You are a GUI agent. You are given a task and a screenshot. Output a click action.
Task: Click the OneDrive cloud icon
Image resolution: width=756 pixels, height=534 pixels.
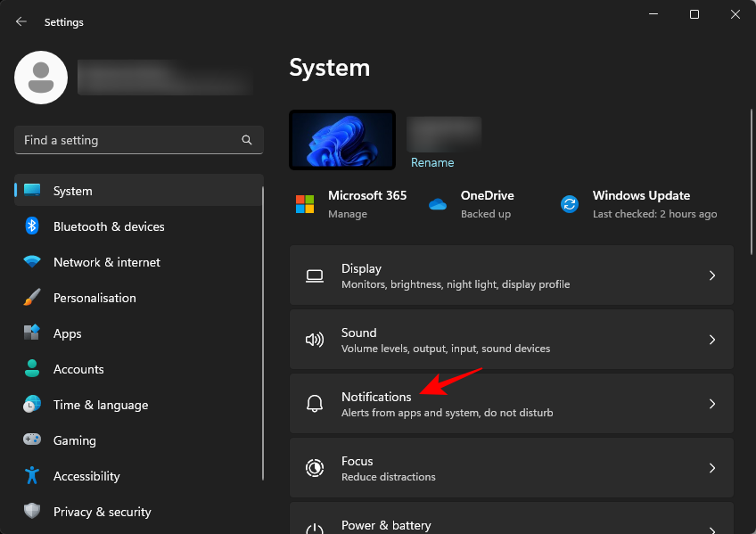point(438,203)
